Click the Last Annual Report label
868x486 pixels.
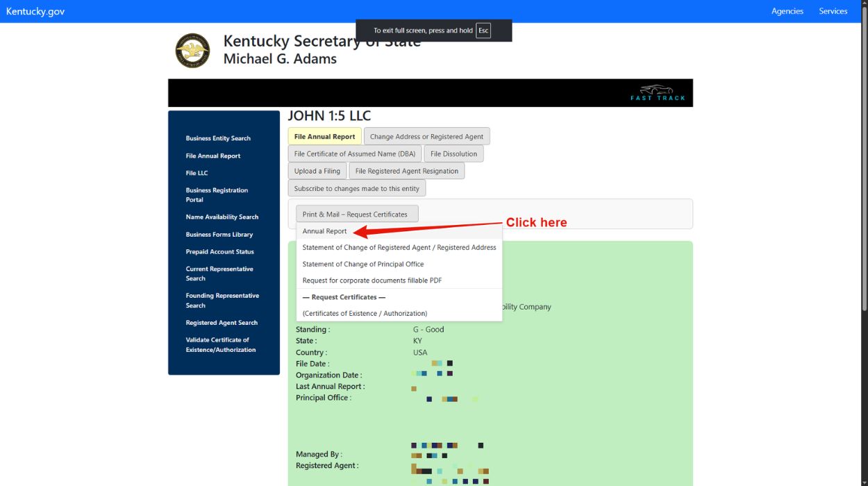pyautogui.click(x=331, y=387)
